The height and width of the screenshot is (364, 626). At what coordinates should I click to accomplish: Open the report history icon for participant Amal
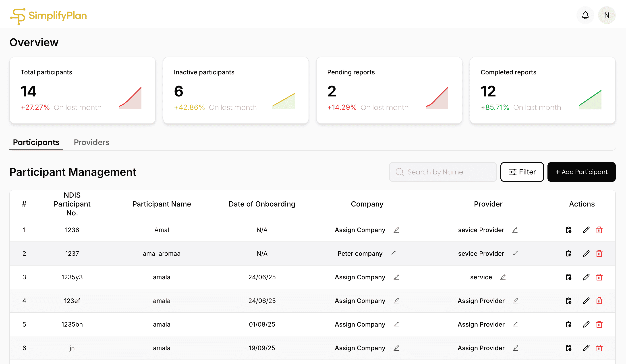569,230
